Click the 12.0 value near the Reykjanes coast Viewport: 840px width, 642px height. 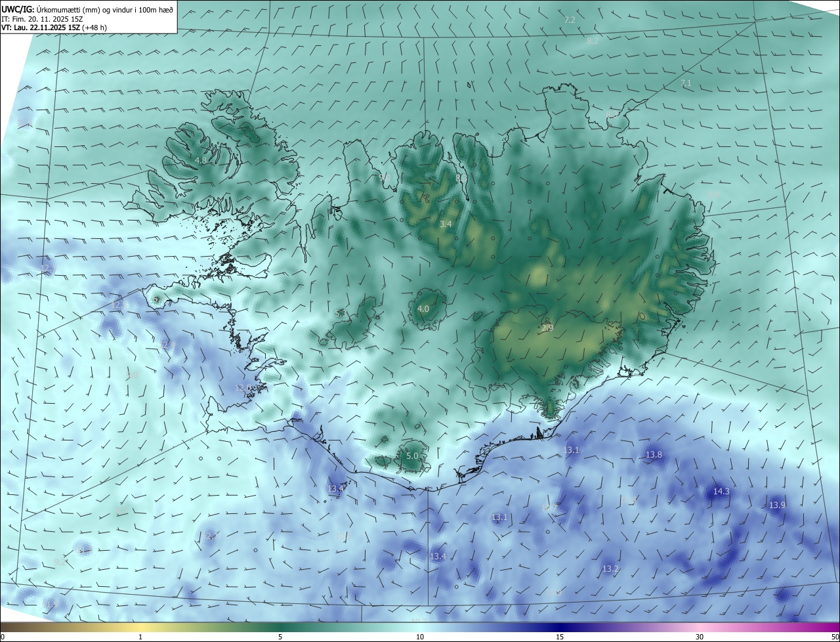pyautogui.click(x=243, y=388)
